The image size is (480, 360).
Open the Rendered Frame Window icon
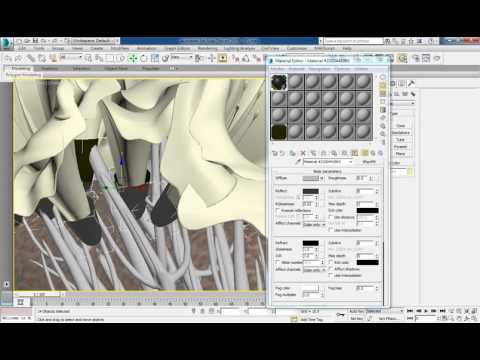coord(426,59)
